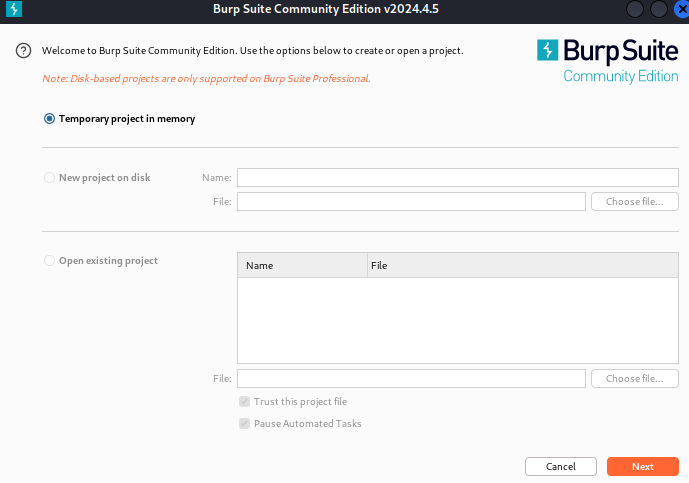The height and width of the screenshot is (483, 689).
Task: Click the Burp Suite Community Edition logo
Action: coord(607,61)
